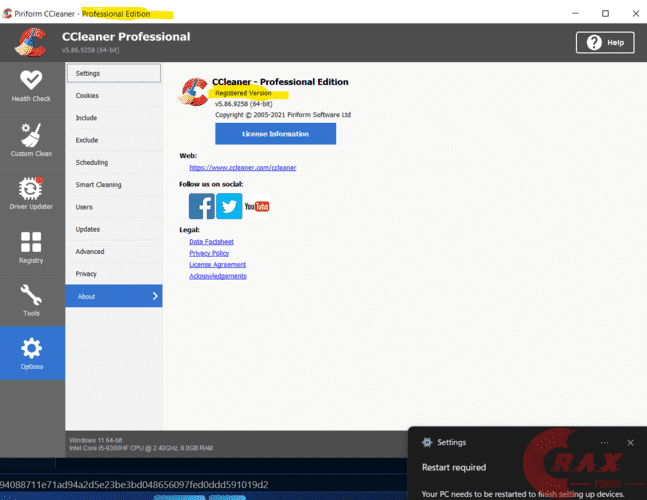Select the Options gear in sidebar
The width and height of the screenshot is (647, 500).
point(32,353)
